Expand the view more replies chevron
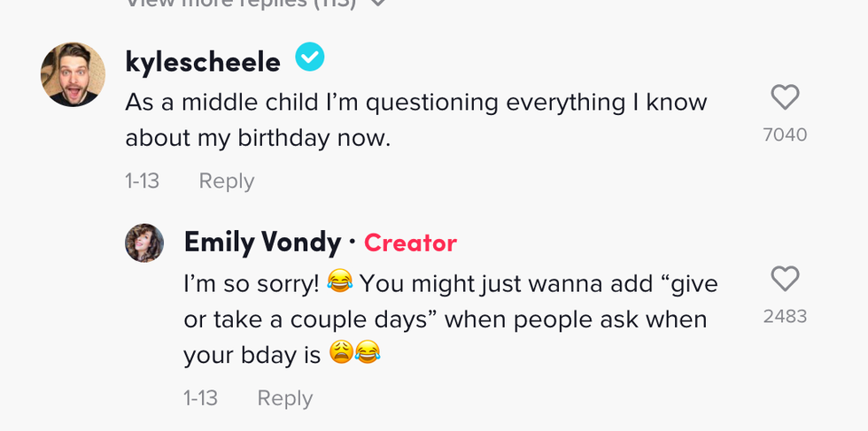The image size is (868, 431). pyautogui.click(x=378, y=4)
